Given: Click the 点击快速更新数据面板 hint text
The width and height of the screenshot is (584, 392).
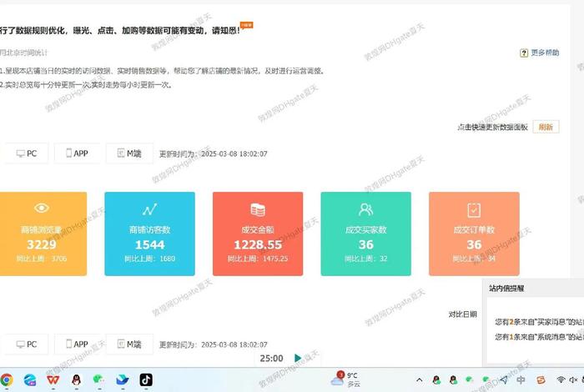Looking at the screenshot, I should point(493,127).
